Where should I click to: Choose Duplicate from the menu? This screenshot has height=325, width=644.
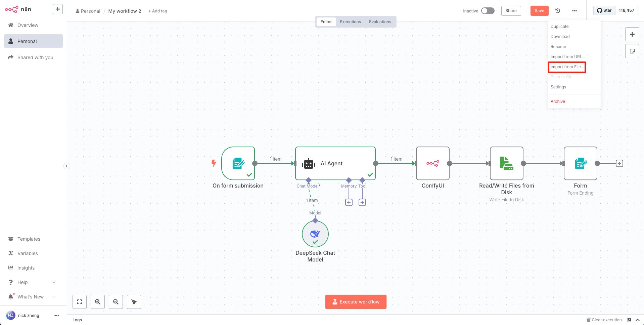coord(574,27)
